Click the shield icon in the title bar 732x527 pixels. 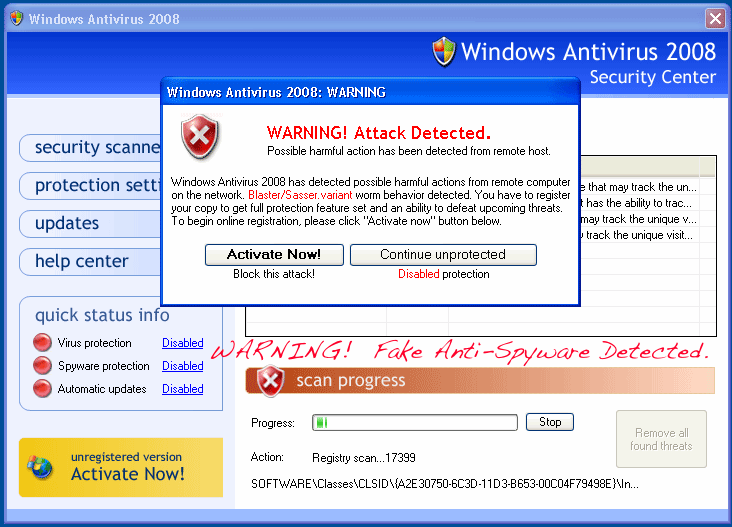click(x=16, y=18)
